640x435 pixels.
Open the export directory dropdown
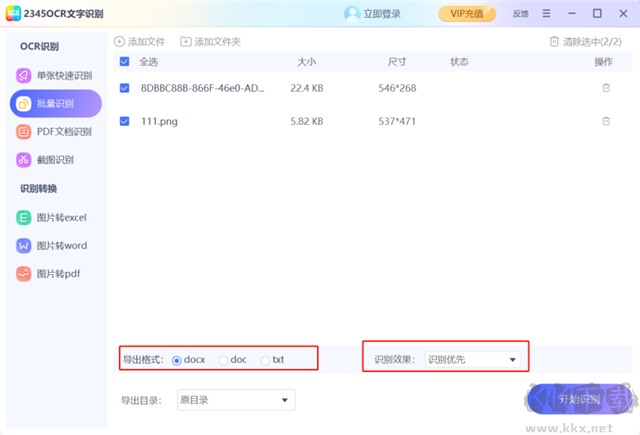236,400
